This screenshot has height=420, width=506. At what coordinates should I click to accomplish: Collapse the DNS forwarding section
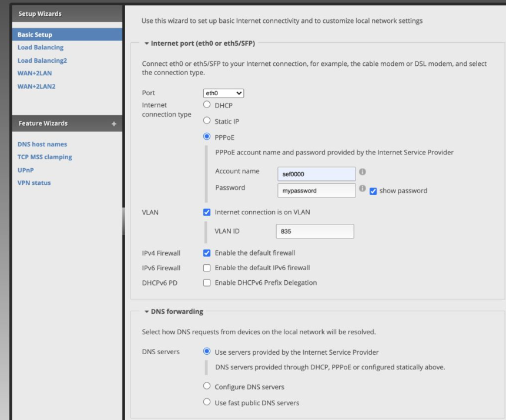coord(146,311)
